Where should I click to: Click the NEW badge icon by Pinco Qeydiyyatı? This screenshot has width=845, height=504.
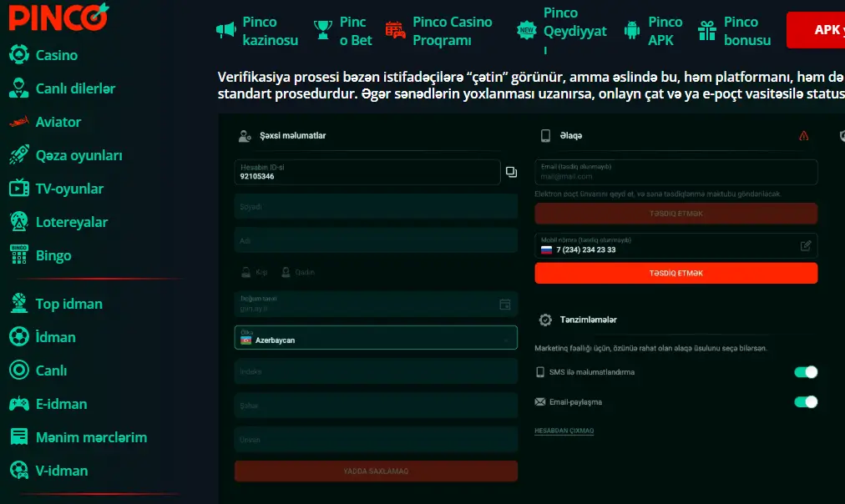527,30
